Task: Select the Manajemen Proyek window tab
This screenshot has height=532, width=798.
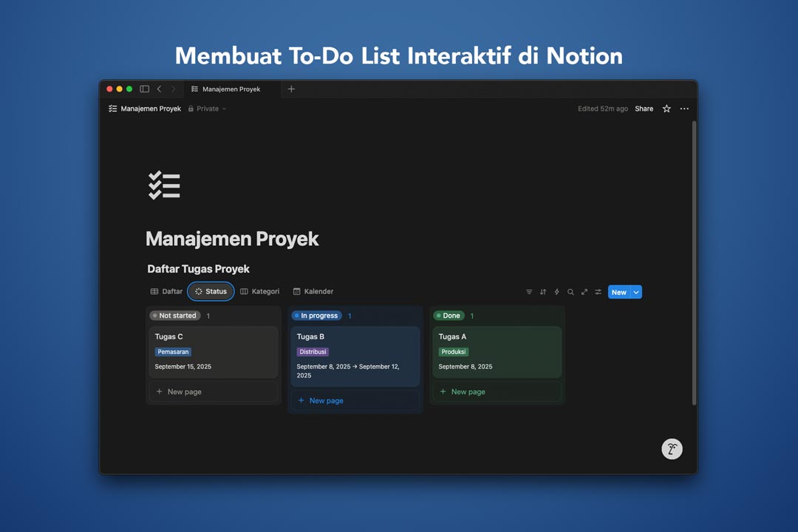Action: (231, 89)
